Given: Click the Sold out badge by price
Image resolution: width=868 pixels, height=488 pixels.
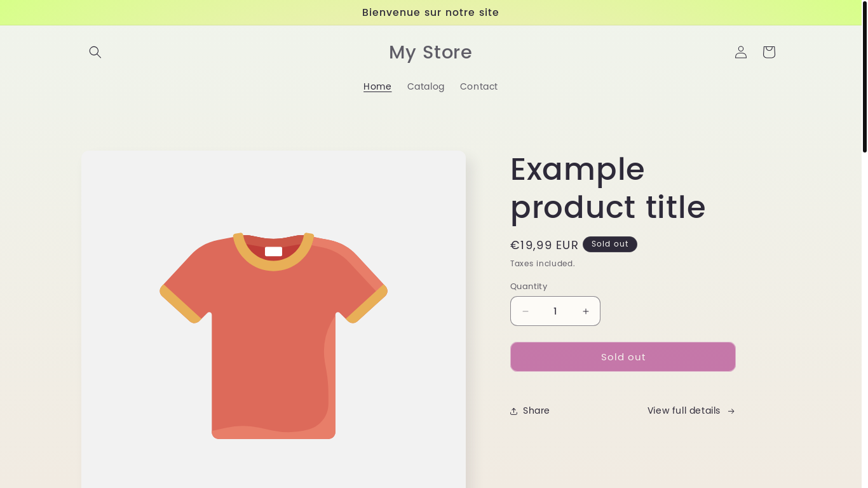Looking at the screenshot, I should coord(610,244).
